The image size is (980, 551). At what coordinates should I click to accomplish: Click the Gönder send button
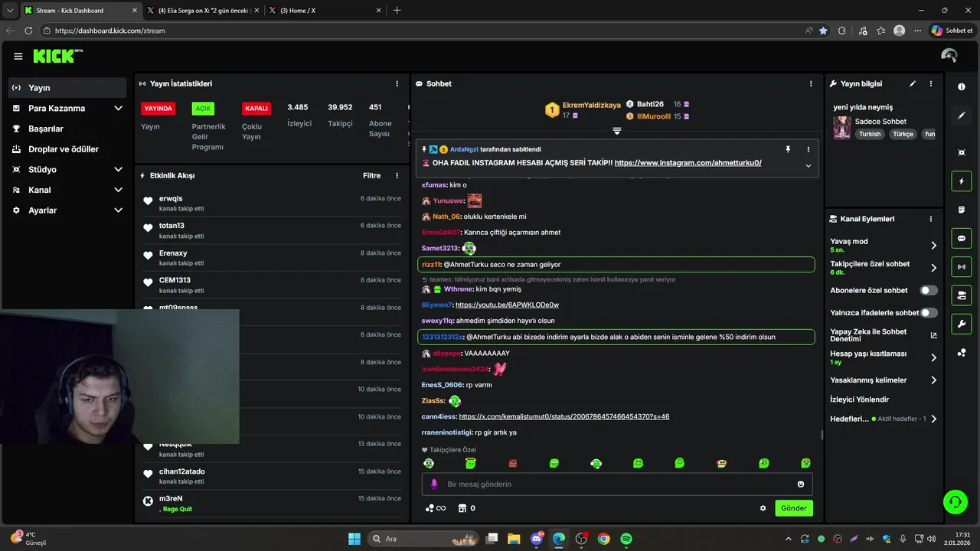pos(794,508)
